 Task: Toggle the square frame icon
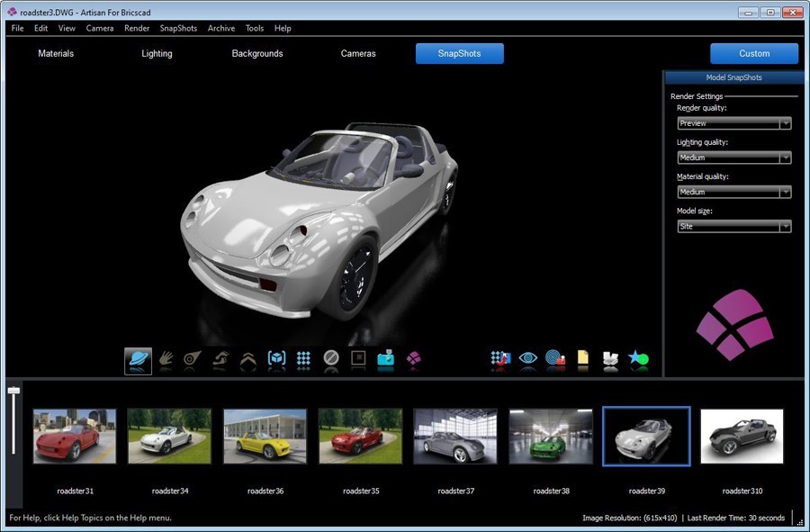click(358, 359)
